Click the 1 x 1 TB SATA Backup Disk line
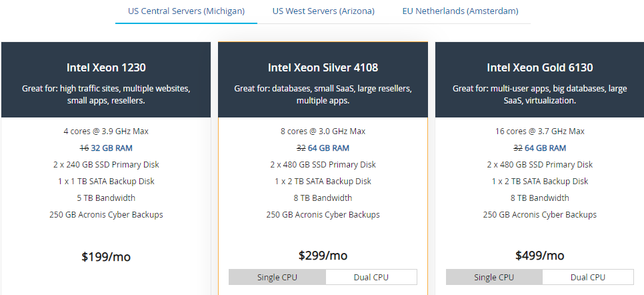Viewport: 644px width, 295px height. (106, 182)
